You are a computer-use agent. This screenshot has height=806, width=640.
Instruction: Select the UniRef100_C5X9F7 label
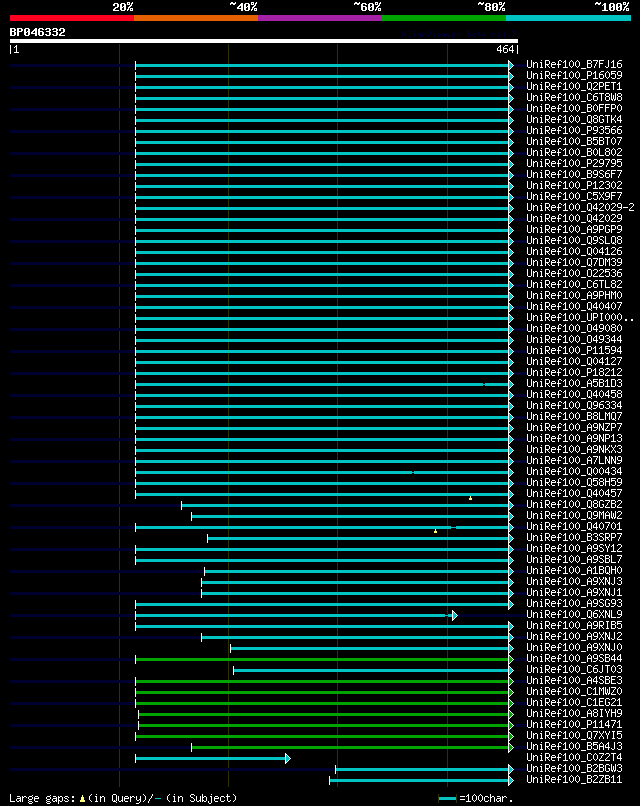point(574,196)
